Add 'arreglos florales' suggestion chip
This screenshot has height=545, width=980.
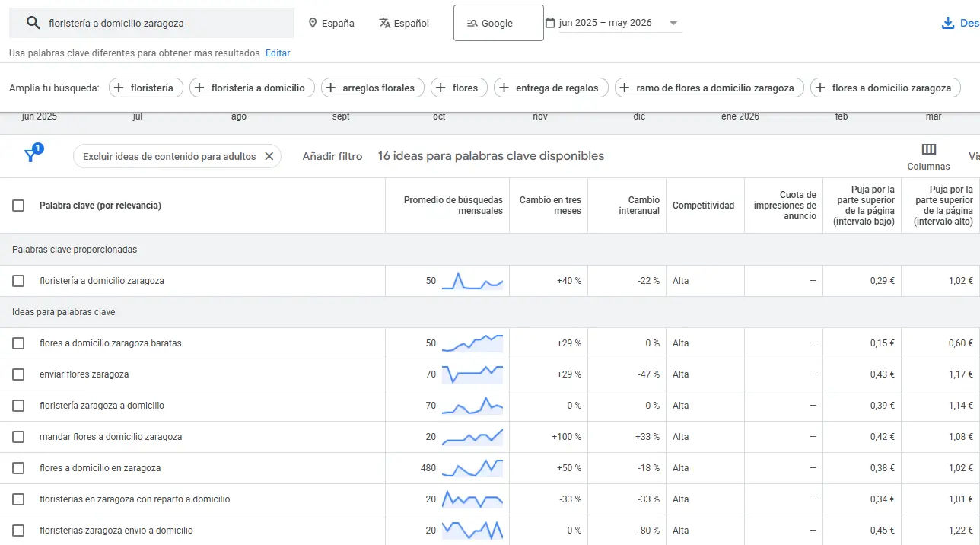pos(372,88)
